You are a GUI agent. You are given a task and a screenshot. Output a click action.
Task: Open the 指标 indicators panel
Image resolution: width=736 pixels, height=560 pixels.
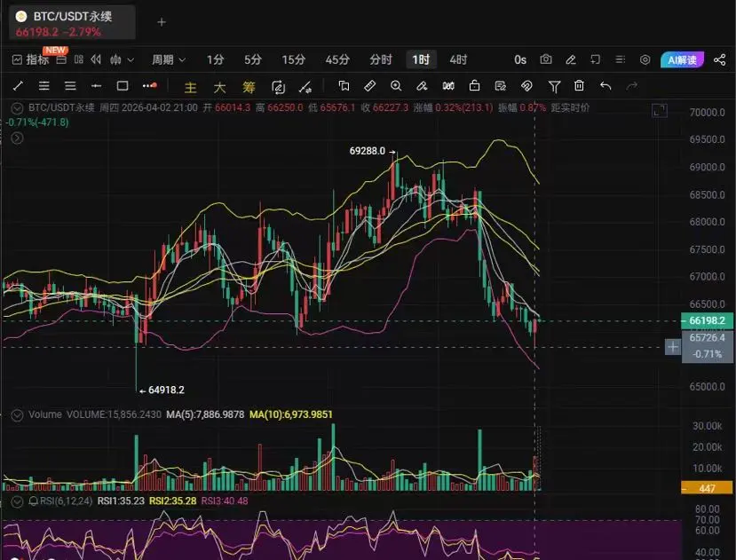30,59
